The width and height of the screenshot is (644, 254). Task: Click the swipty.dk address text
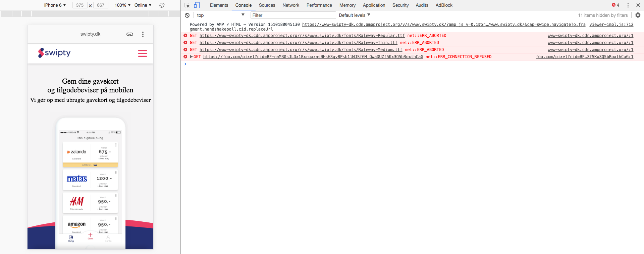tap(90, 34)
